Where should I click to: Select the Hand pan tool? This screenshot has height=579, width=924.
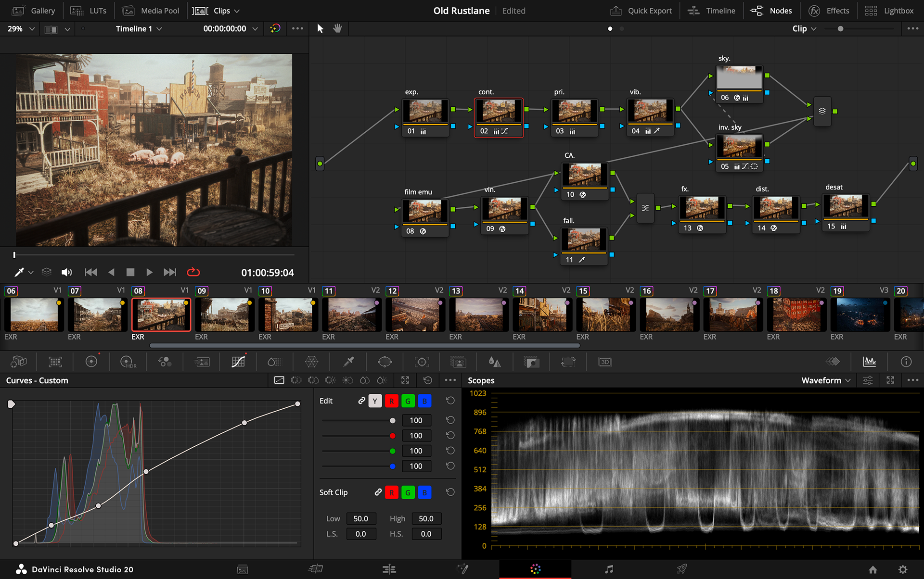(337, 28)
